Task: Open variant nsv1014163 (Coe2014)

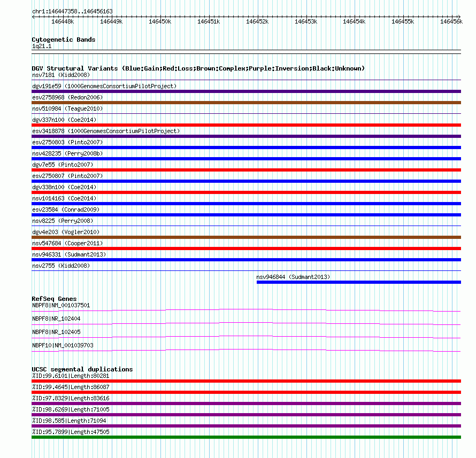Action: tap(64, 198)
